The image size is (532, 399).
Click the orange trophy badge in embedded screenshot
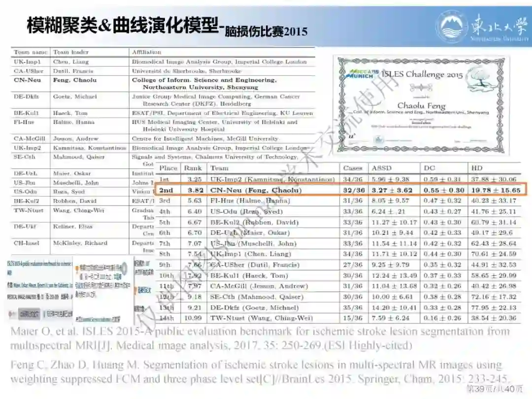point(77,268)
